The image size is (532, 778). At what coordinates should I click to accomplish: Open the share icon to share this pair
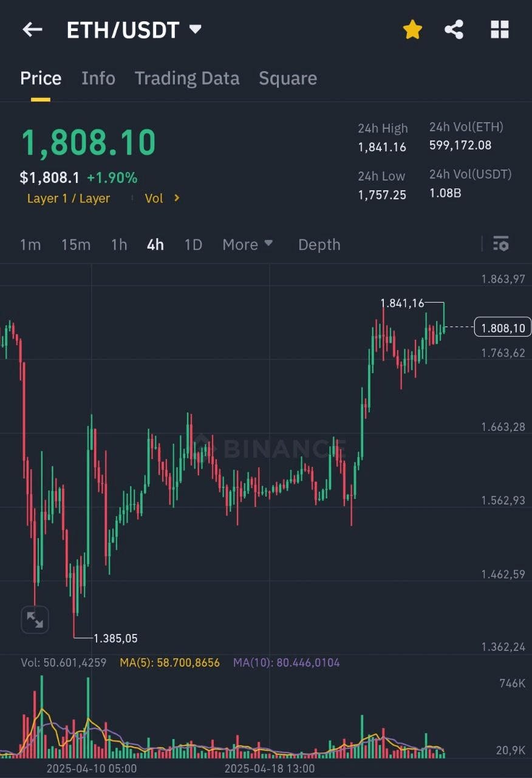coord(454,29)
